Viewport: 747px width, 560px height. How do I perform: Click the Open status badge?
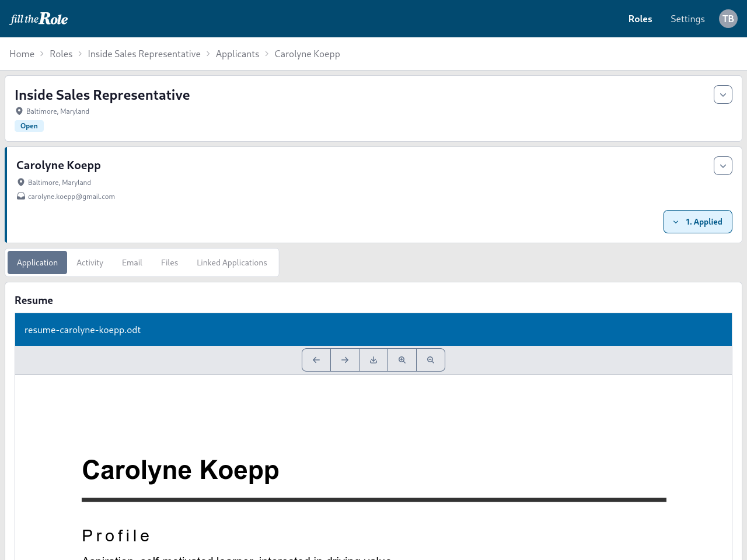tap(29, 125)
